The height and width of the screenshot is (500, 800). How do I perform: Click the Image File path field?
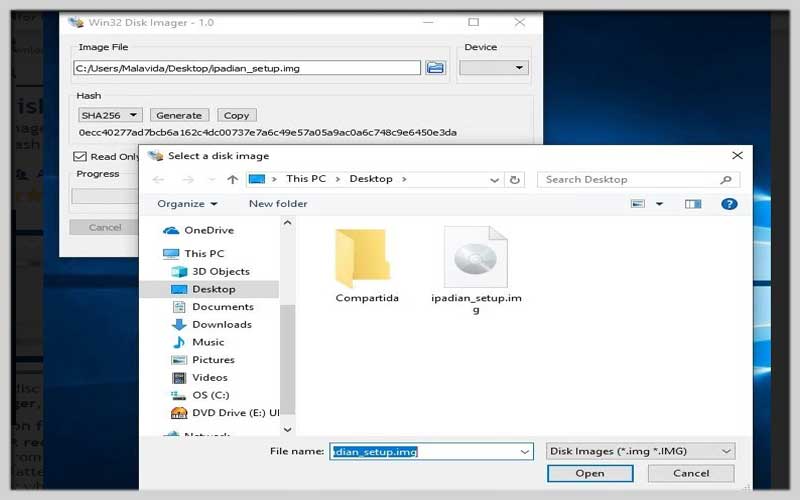tap(247, 68)
